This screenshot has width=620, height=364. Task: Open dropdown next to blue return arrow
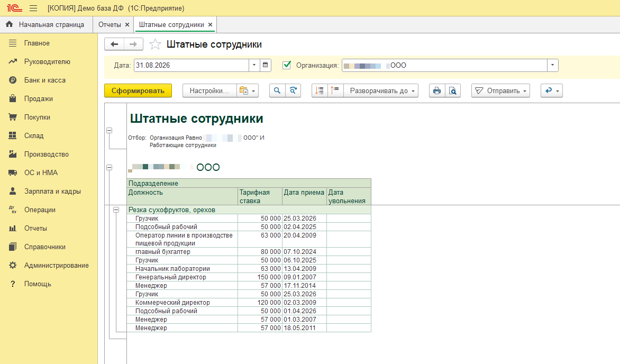pyautogui.click(x=558, y=90)
